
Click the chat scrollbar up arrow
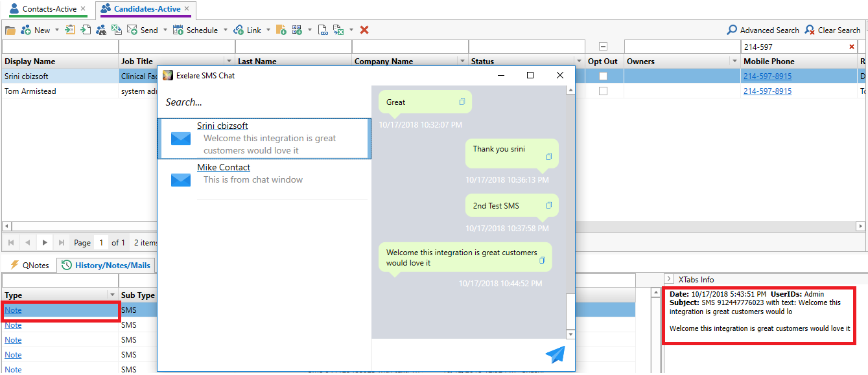pos(570,90)
